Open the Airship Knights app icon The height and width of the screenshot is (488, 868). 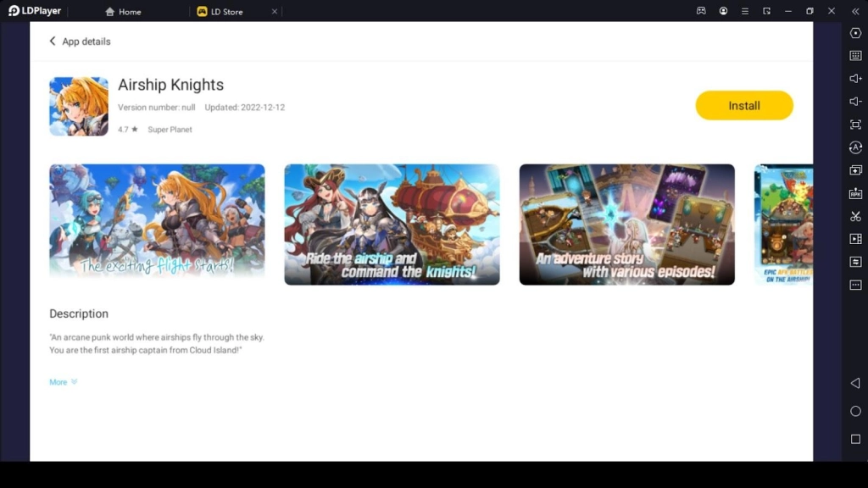tap(79, 106)
